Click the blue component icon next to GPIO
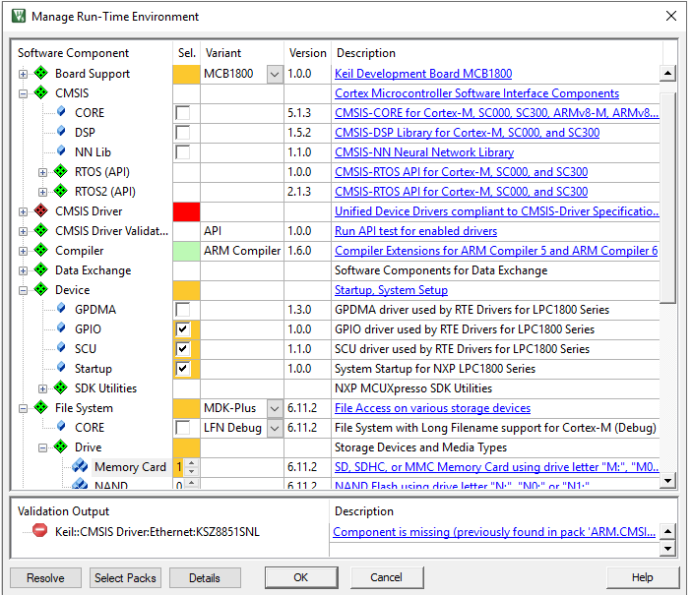The height and width of the screenshot is (596, 692). click(61, 329)
